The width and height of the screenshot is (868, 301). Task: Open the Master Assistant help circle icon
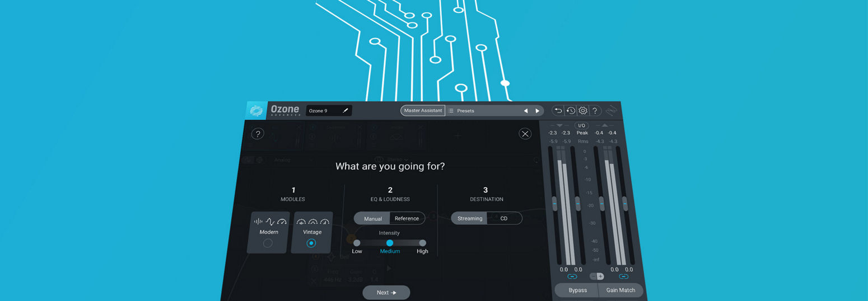[258, 134]
